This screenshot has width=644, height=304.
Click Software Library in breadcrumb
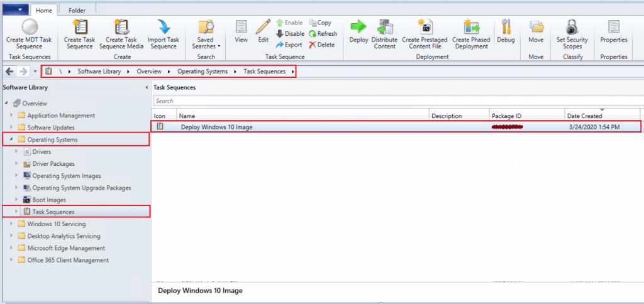coord(99,72)
